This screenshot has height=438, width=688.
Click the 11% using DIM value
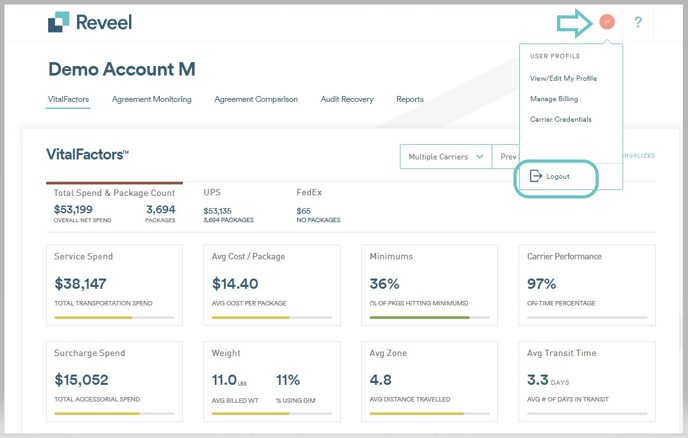[x=288, y=380]
